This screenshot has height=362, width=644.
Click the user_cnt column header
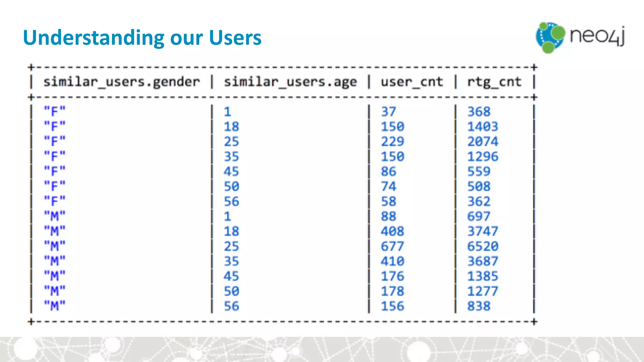(x=412, y=82)
